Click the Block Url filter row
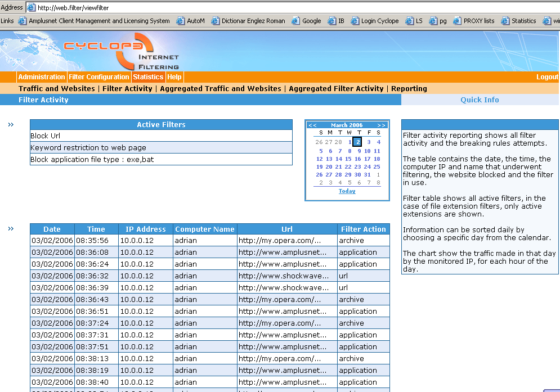This screenshot has width=560, height=392. (x=161, y=136)
